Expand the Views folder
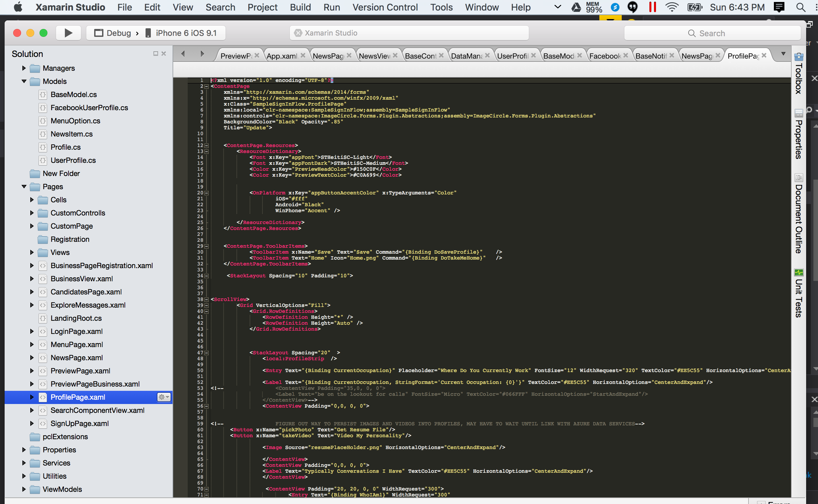Image resolution: width=818 pixels, height=504 pixels. (x=32, y=252)
